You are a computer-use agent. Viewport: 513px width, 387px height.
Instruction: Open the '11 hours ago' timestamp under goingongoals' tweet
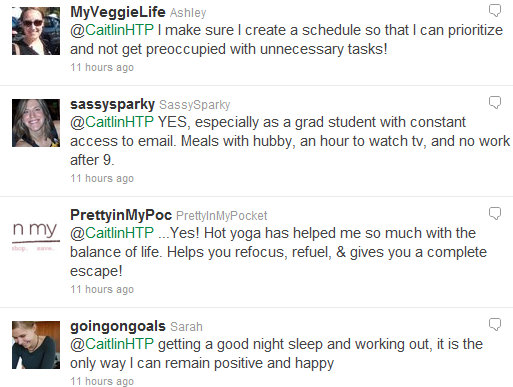(x=102, y=381)
